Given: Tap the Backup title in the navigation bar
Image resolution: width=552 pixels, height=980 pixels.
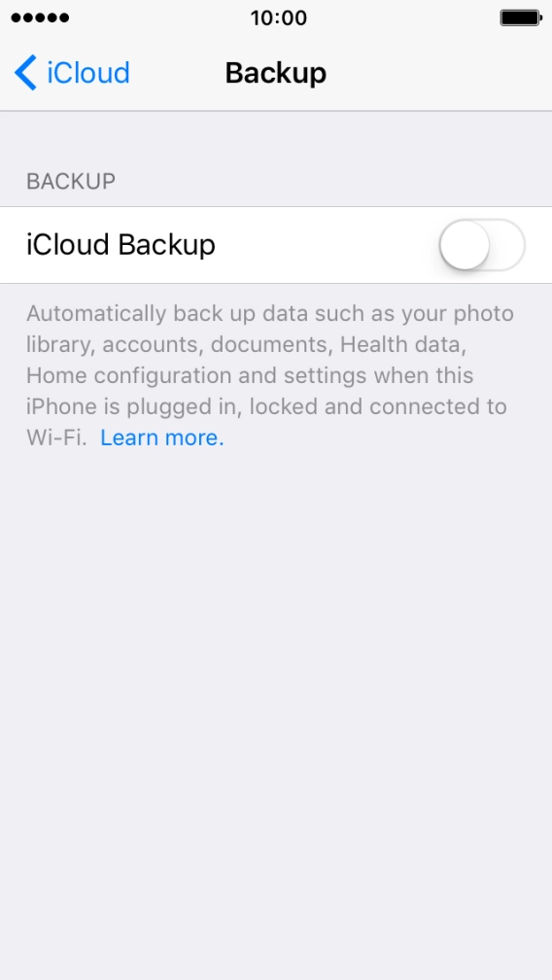Looking at the screenshot, I should click(275, 73).
